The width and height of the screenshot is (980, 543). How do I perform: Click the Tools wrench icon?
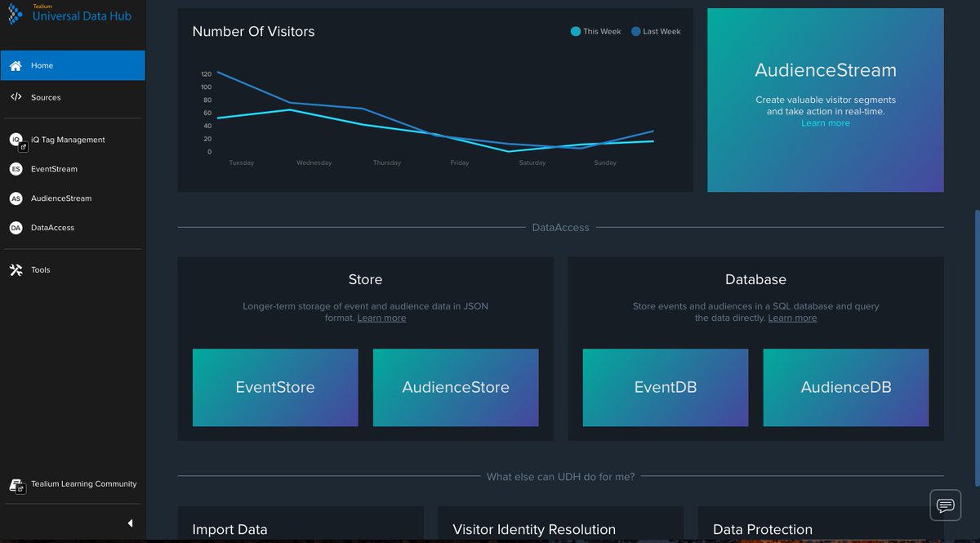point(16,269)
